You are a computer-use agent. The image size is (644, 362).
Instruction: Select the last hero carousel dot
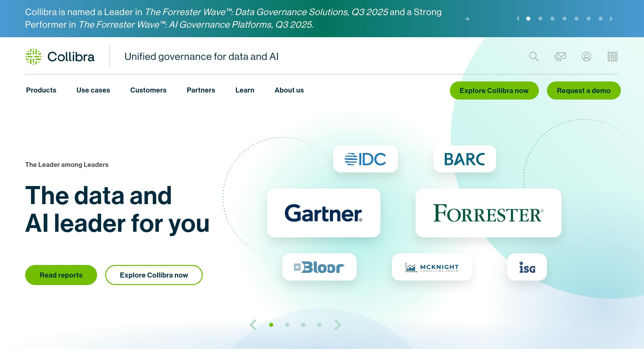point(319,325)
